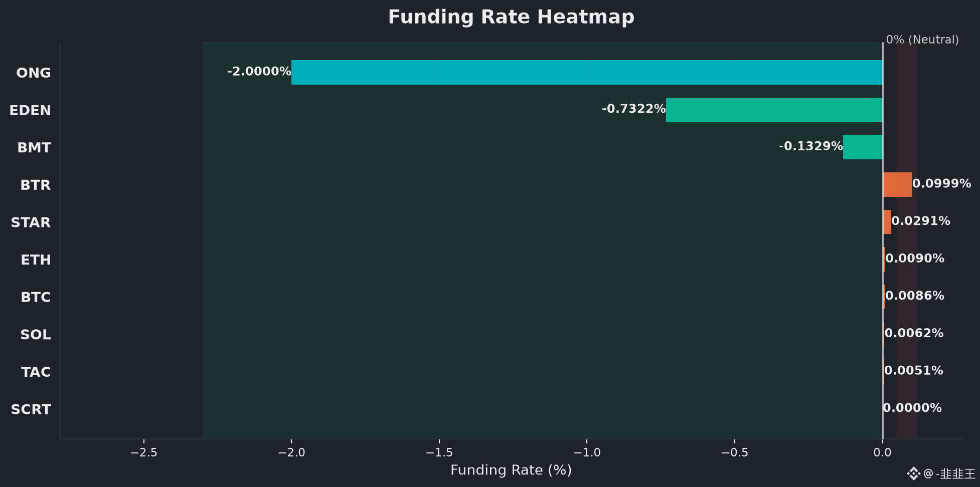Viewport: 980px width, 487px height.
Task: Click the −0.5 x-axis tick label
Action: pyautogui.click(x=735, y=452)
